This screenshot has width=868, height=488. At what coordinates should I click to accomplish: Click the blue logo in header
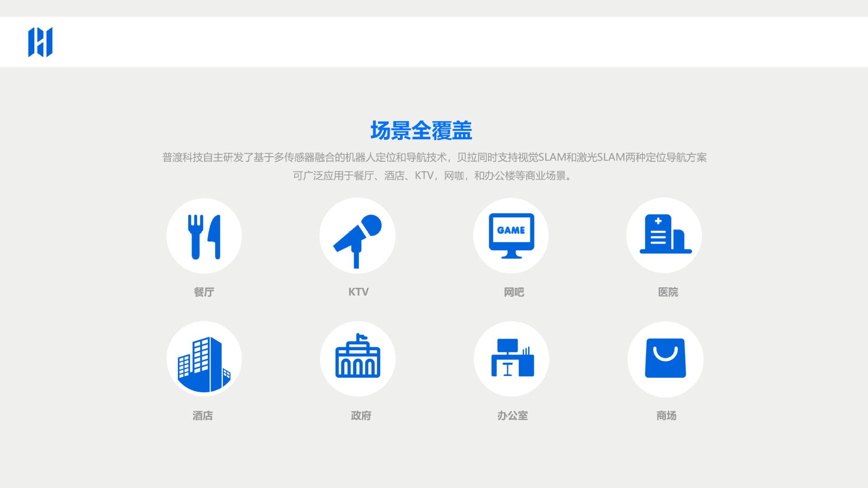coord(40,42)
